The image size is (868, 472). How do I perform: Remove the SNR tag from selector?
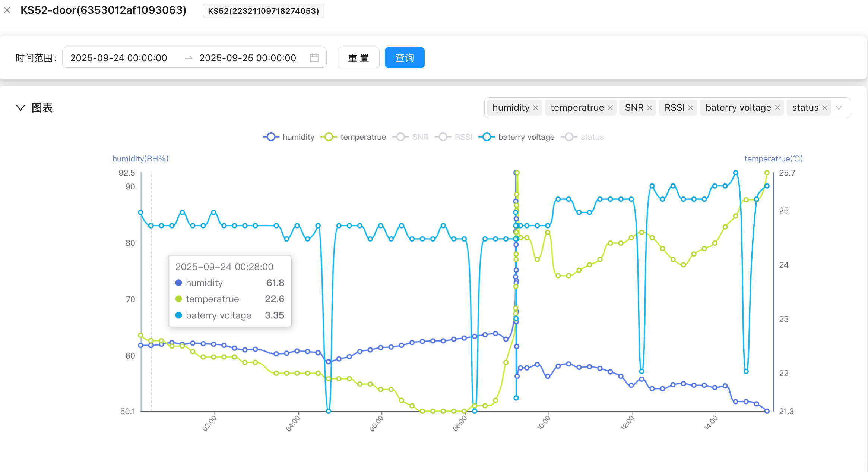pyautogui.click(x=650, y=108)
